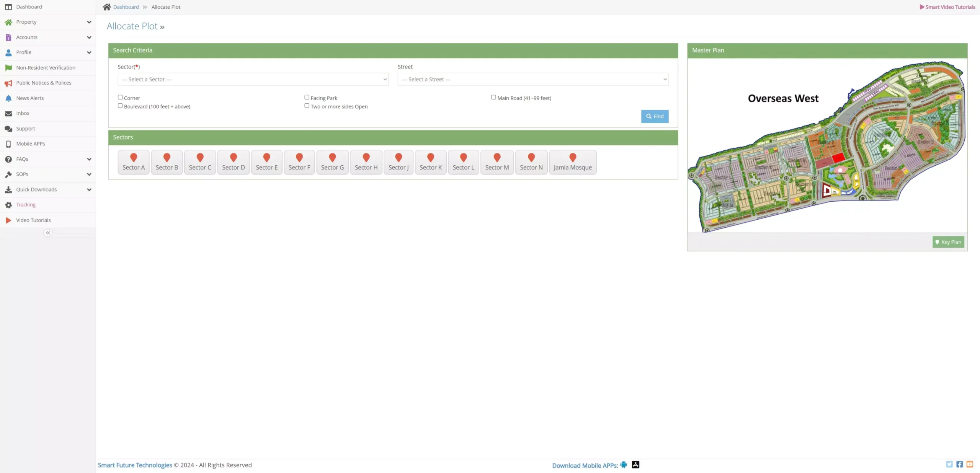Select Sector G from sectors list
The width and height of the screenshot is (980, 473).
click(332, 161)
